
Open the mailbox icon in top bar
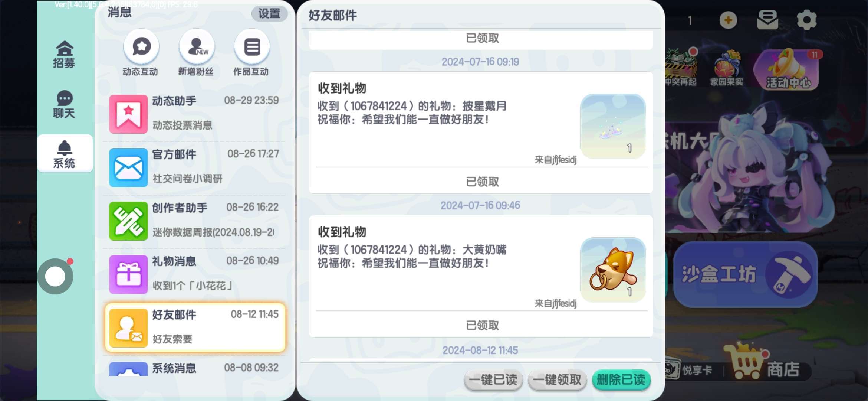coord(767,20)
